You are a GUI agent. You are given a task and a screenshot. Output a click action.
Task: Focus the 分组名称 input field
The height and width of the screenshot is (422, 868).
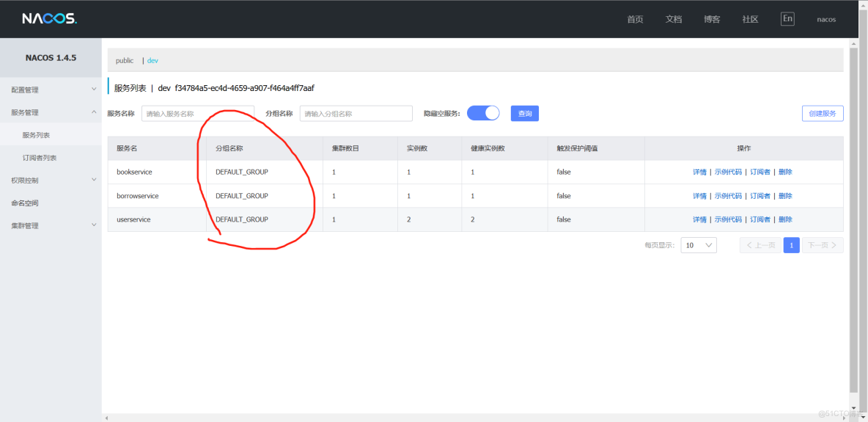coord(356,113)
